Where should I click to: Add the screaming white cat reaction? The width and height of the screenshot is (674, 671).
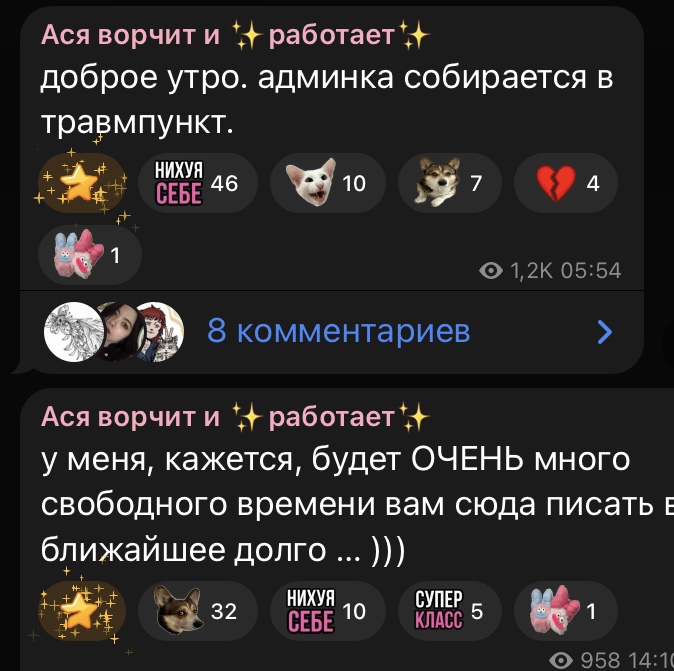(328, 183)
